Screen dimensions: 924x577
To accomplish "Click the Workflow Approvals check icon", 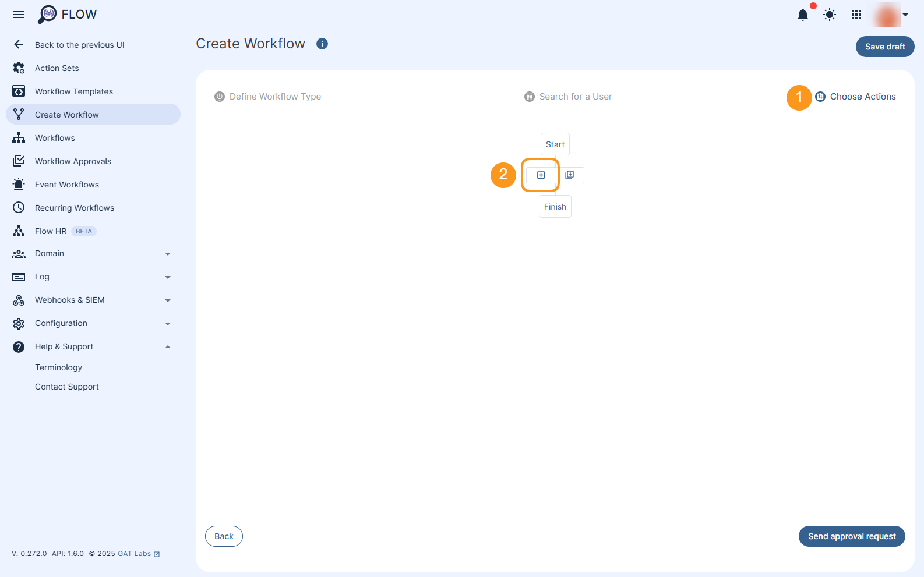I will [19, 161].
